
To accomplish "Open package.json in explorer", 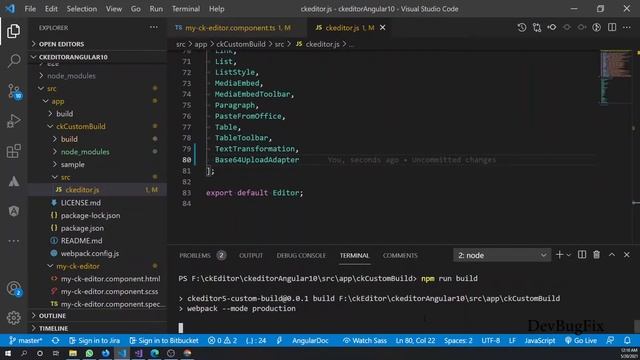I will 82,228.
